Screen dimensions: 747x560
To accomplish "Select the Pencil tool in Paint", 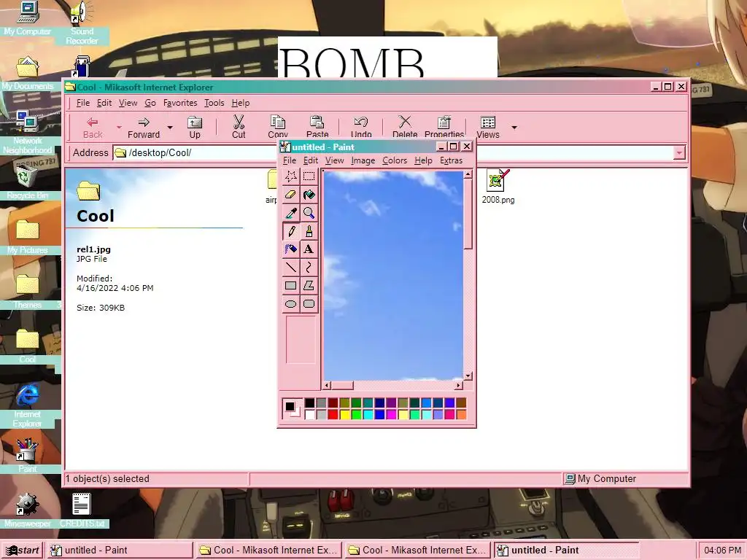I will pos(290,231).
